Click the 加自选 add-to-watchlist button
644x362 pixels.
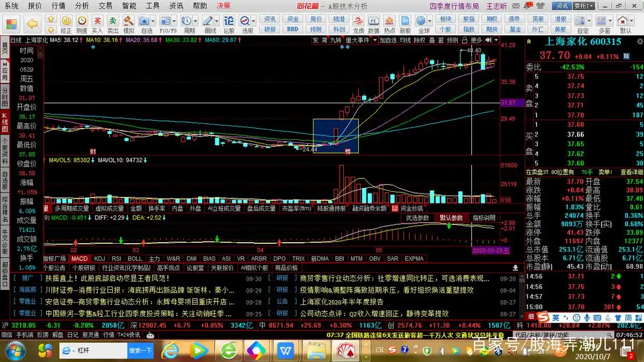click(388, 40)
